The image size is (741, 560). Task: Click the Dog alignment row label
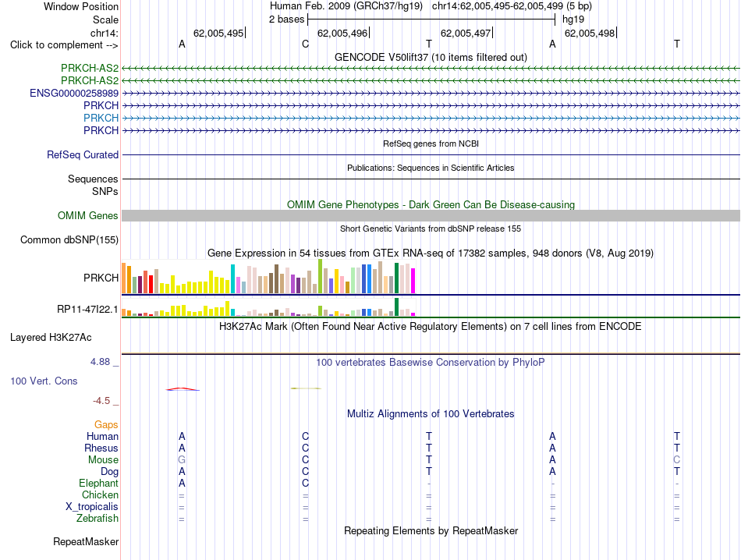tap(109, 471)
